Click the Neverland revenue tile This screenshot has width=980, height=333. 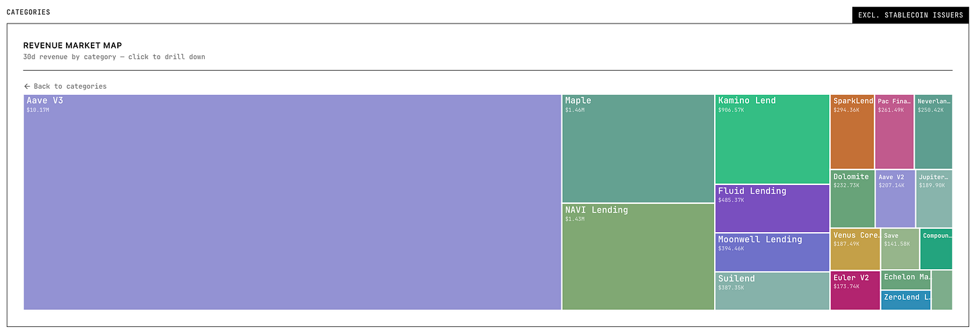pos(933,132)
